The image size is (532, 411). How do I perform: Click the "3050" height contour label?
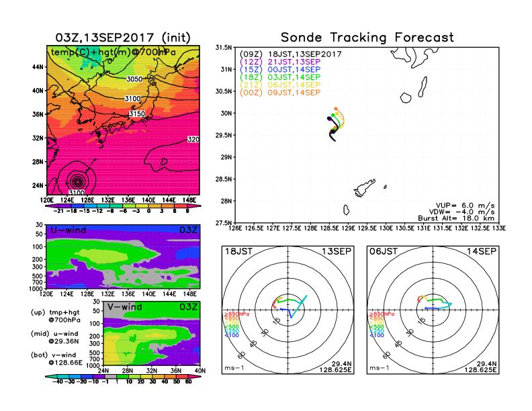coord(134,79)
